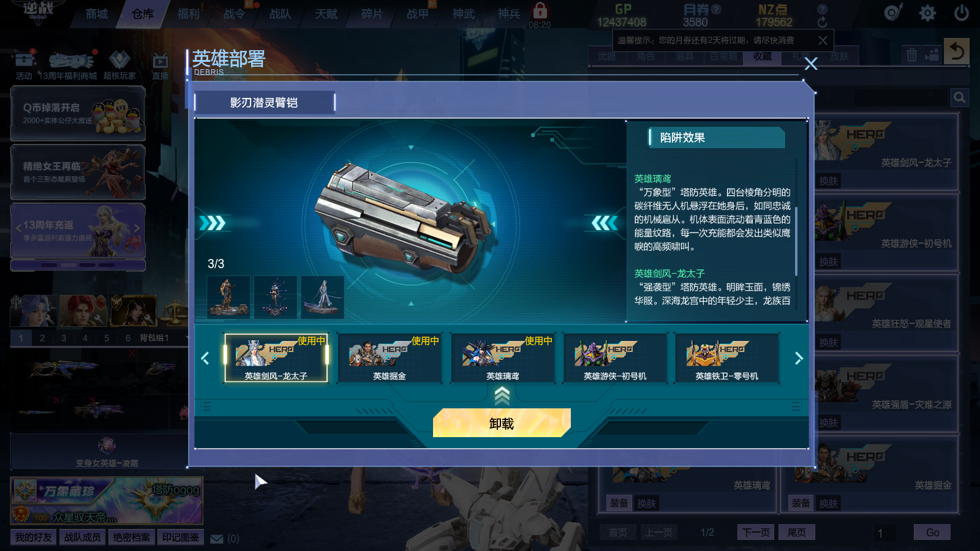This screenshot has width=980, height=551.
Task: Show previous heroes with left arrow
Action: tap(205, 358)
